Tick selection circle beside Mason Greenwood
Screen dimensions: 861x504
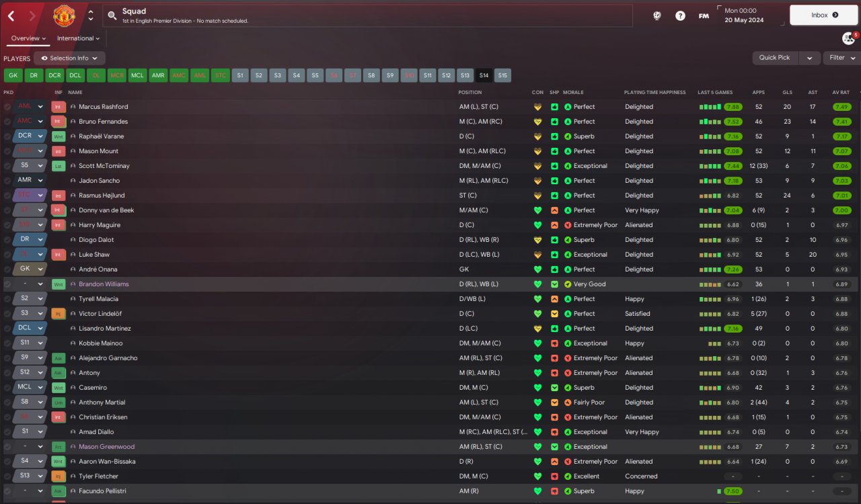[7, 447]
